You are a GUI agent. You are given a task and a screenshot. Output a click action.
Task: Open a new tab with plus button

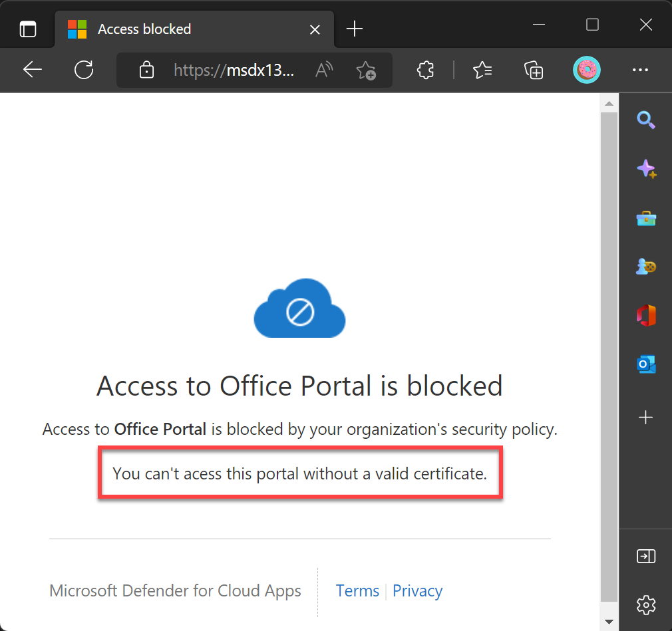(355, 29)
